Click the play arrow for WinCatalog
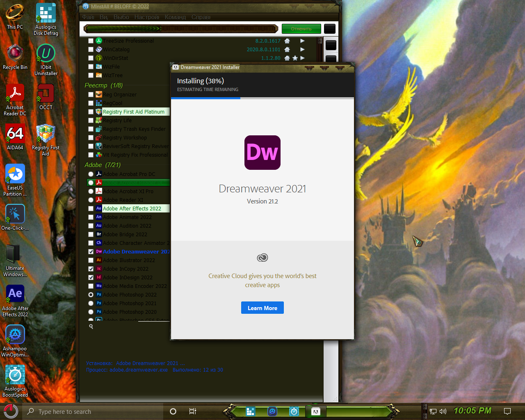525x420 pixels. [302, 50]
